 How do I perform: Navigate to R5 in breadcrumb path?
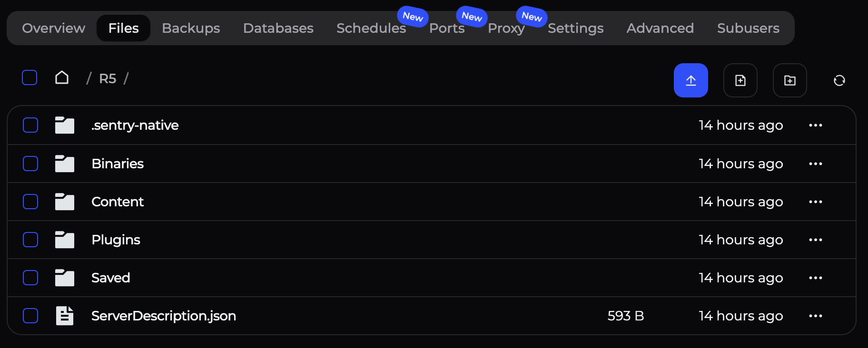(x=108, y=78)
